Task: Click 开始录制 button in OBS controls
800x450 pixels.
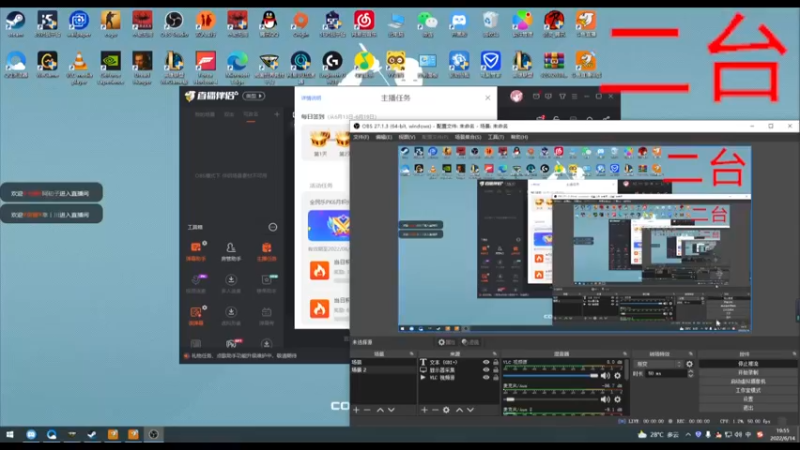Action: coord(747,372)
